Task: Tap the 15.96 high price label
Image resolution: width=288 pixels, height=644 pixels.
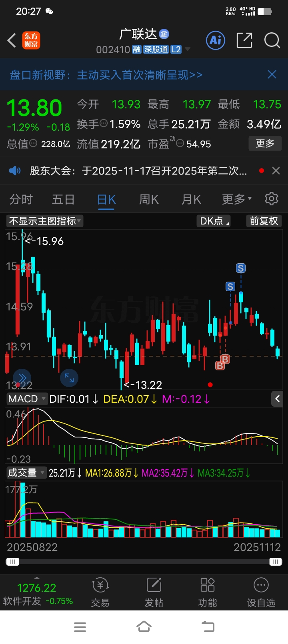Action: point(44,241)
